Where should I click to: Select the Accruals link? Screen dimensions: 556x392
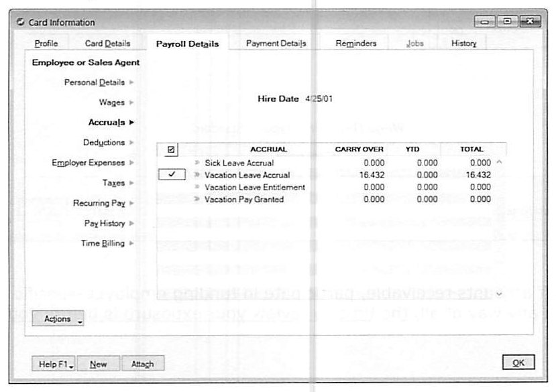coord(107,122)
